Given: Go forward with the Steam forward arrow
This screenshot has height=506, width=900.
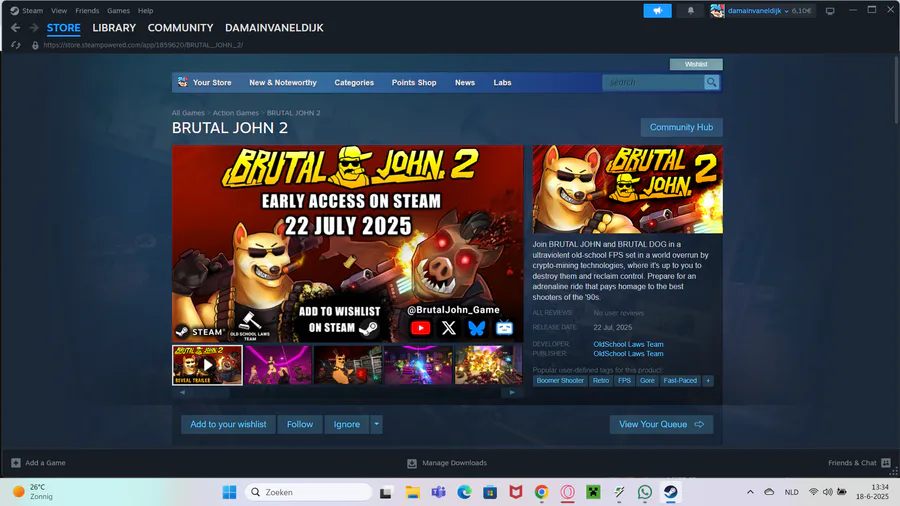Looking at the screenshot, I should [34, 28].
